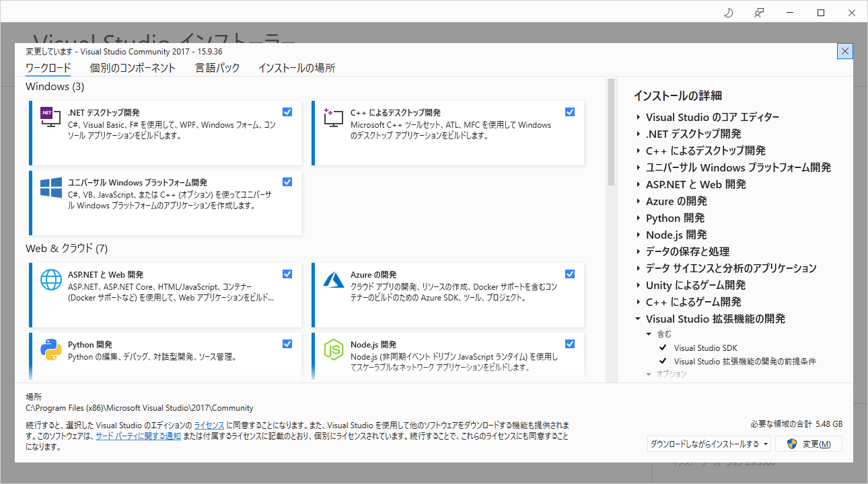868x484 pixels.
Task: Click the Node.js JS icon
Action: (x=333, y=350)
